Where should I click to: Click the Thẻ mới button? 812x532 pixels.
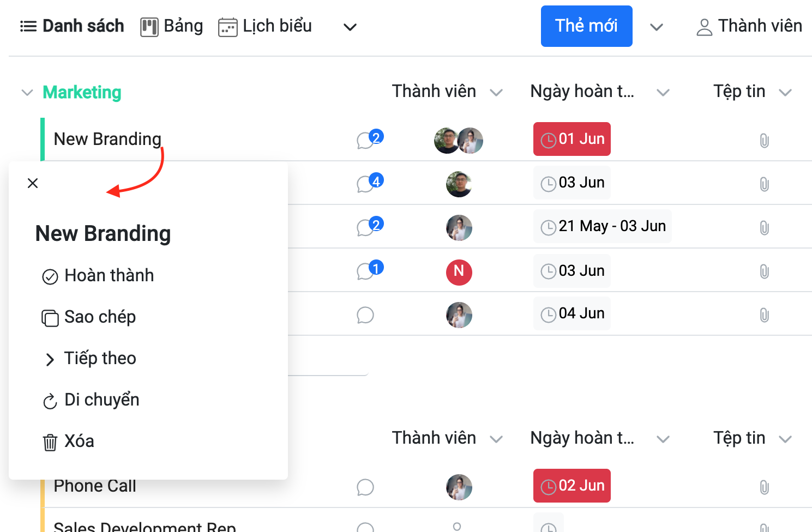586,26
